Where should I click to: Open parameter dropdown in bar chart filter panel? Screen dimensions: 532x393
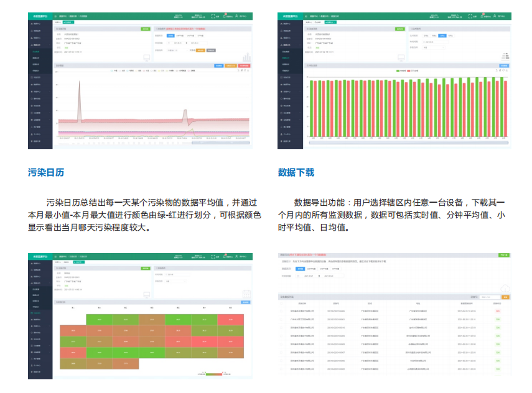(434, 47)
